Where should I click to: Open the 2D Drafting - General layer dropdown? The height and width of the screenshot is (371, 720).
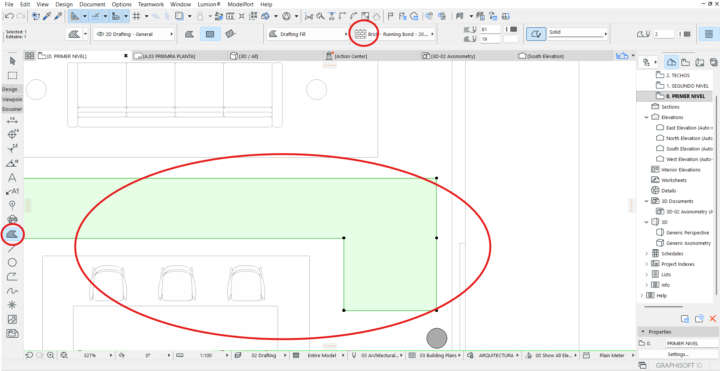pos(134,34)
